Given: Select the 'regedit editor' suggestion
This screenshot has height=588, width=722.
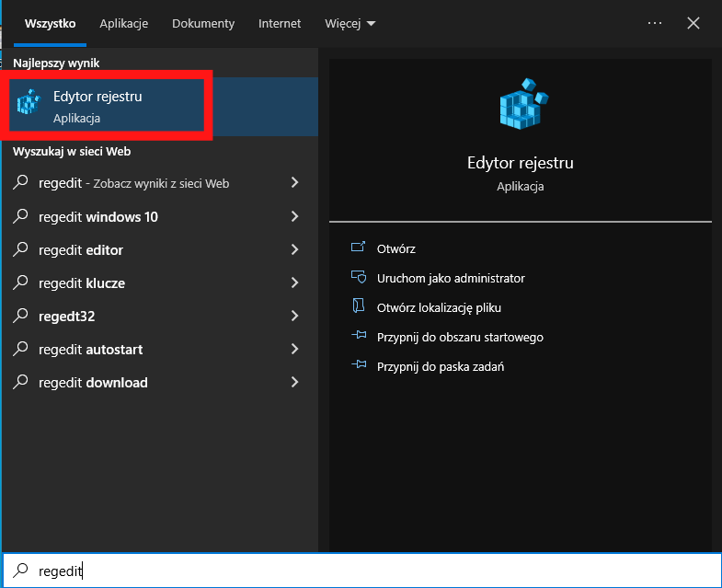Looking at the screenshot, I should click(x=160, y=249).
